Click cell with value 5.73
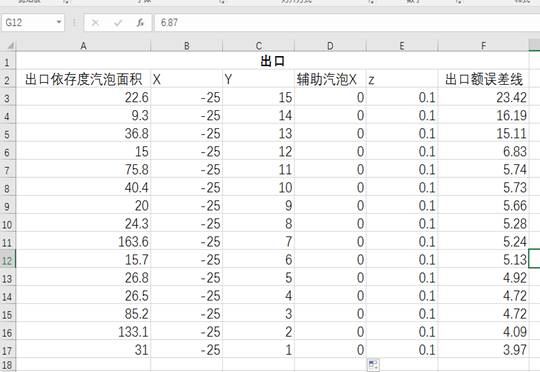 (484, 187)
